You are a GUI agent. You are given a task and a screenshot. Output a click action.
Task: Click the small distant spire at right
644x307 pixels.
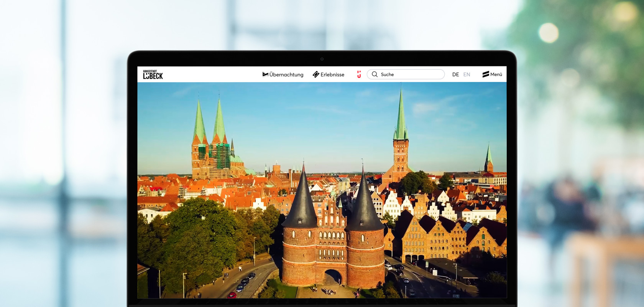[489, 157]
